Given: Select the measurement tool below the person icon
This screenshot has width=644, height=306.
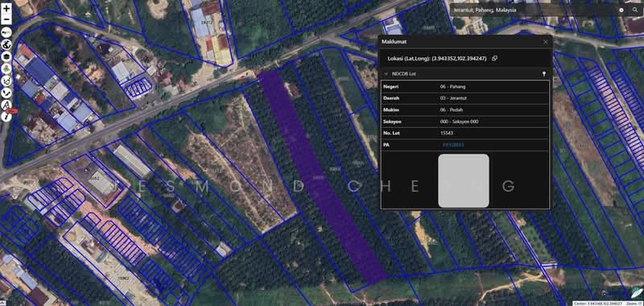Looking at the screenshot, I should click(x=6, y=81).
